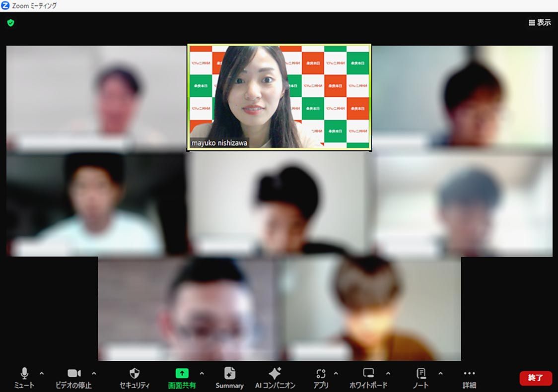The height and width of the screenshot is (392, 558).
Task: Start sharing with green 画面共有 icon
Action: pyautogui.click(x=182, y=374)
